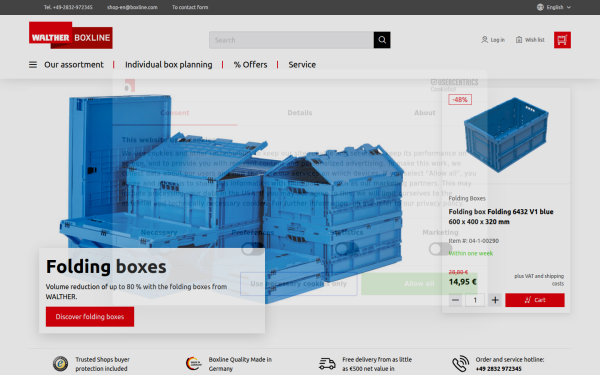
Task: Click the telephone number in top bar
Action: [68, 7]
